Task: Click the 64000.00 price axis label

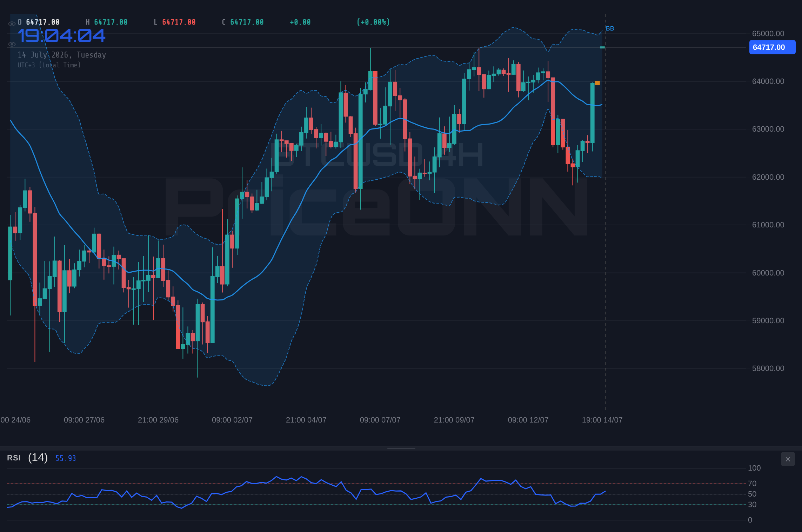Action: [x=768, y=81]
